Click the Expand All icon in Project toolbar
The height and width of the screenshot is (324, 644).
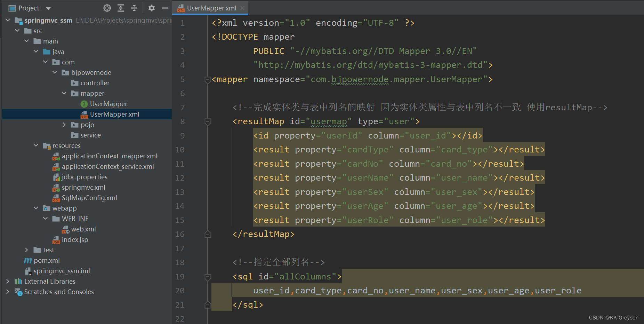click(121, 8)
